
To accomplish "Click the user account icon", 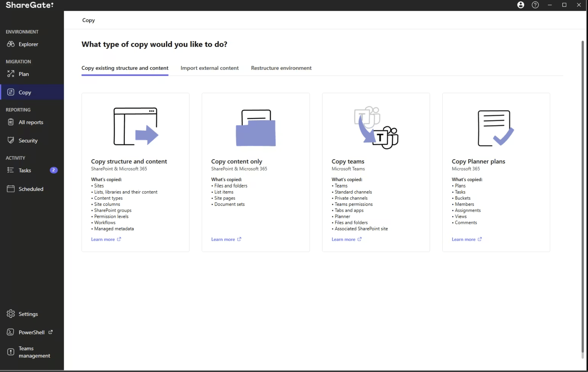I will 520,5.
